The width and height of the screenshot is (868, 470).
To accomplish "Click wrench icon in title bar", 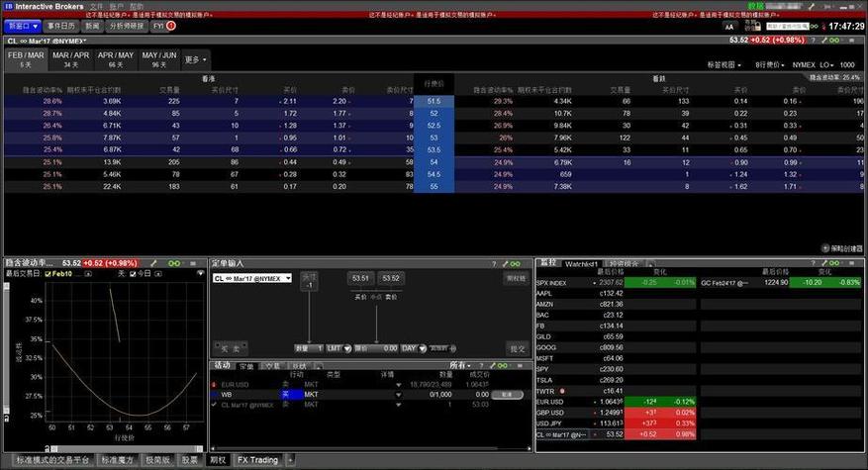I will click(x=813, y=6).
